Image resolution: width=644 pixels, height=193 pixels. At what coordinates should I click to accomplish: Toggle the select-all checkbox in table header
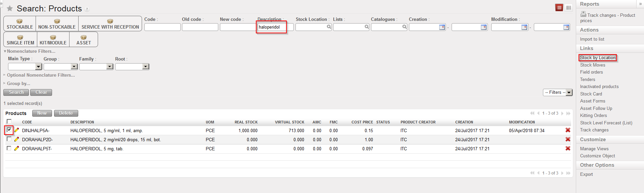(9, 122)
